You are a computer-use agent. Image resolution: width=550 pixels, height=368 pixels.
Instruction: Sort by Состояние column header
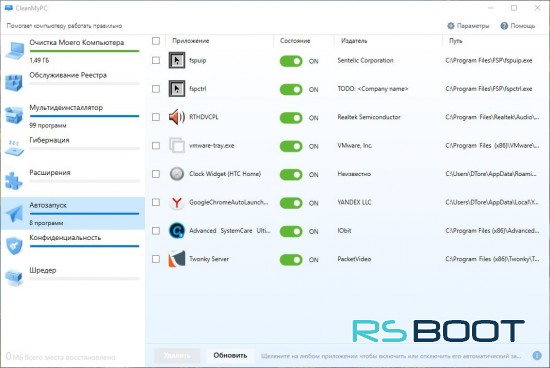click(x=295, y=41)
